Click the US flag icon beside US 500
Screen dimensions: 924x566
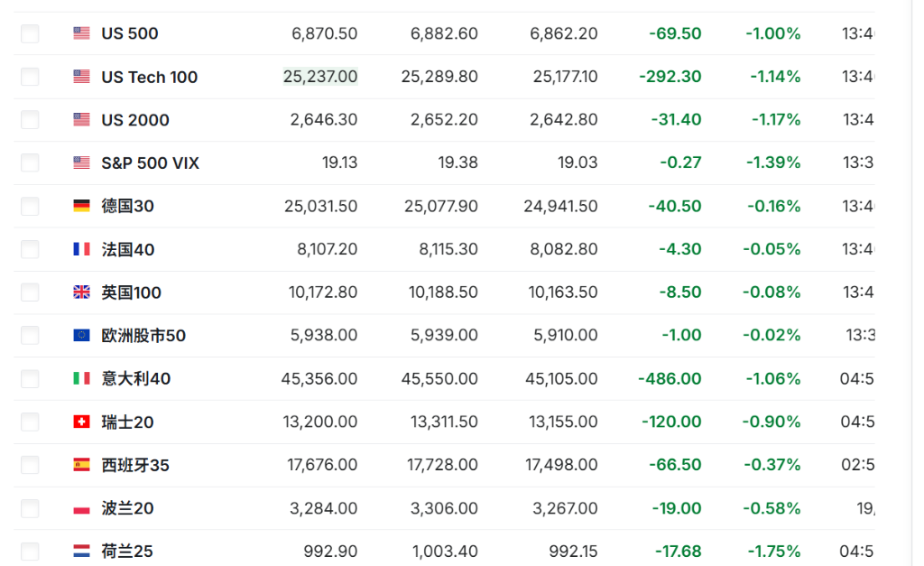(81, 33)
